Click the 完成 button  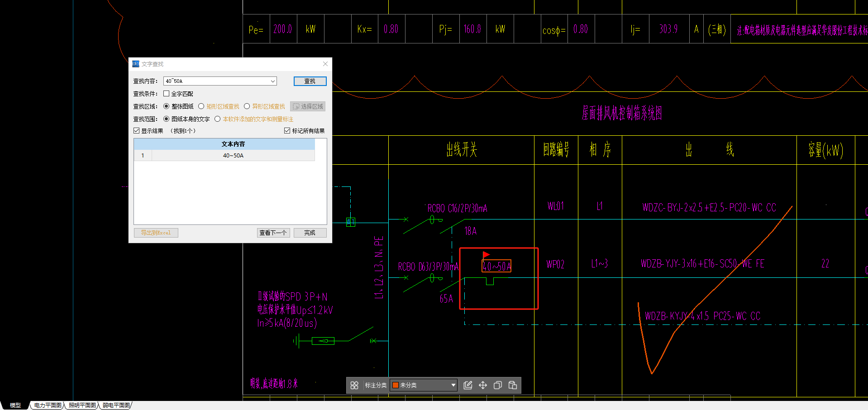click(x=310, y=233)
